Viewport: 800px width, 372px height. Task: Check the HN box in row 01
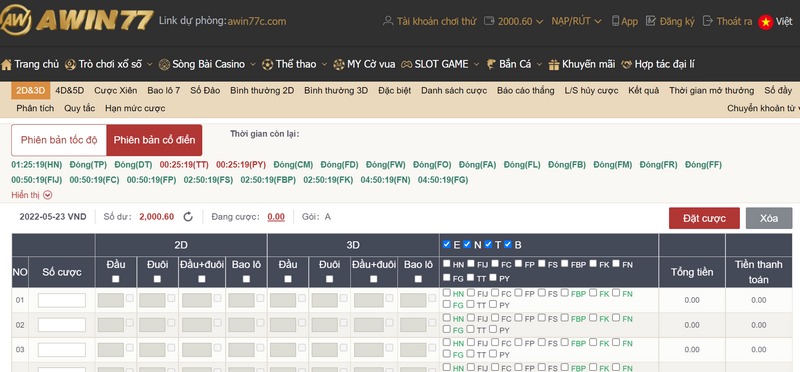pyautogui.click(x=447, y=293)
